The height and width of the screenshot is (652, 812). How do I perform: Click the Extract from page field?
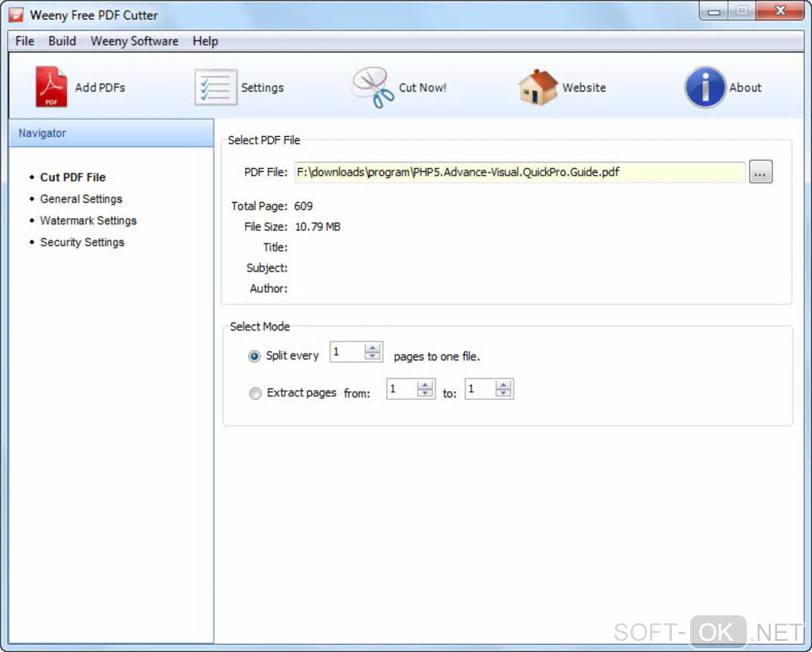(402, 389)
